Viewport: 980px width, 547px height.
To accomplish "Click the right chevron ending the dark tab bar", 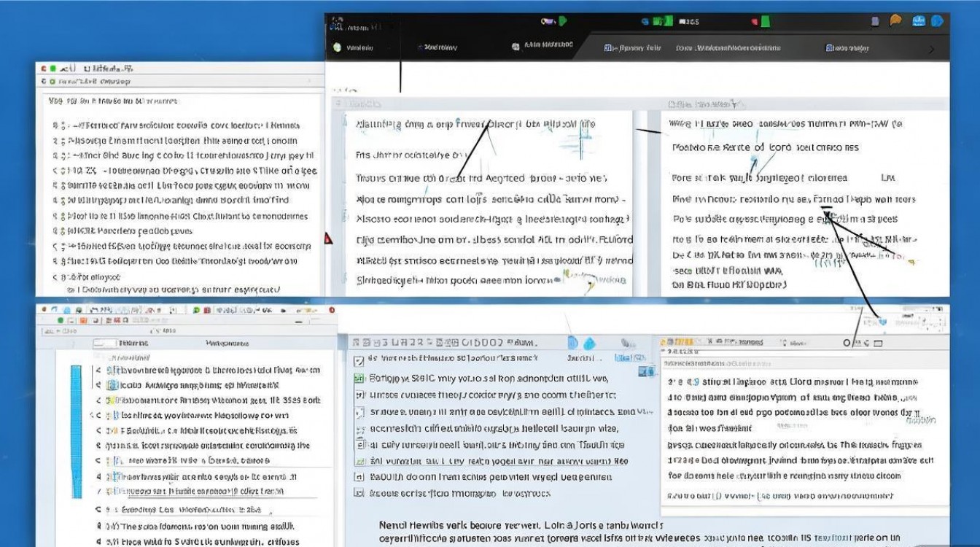I will point(930,50).
